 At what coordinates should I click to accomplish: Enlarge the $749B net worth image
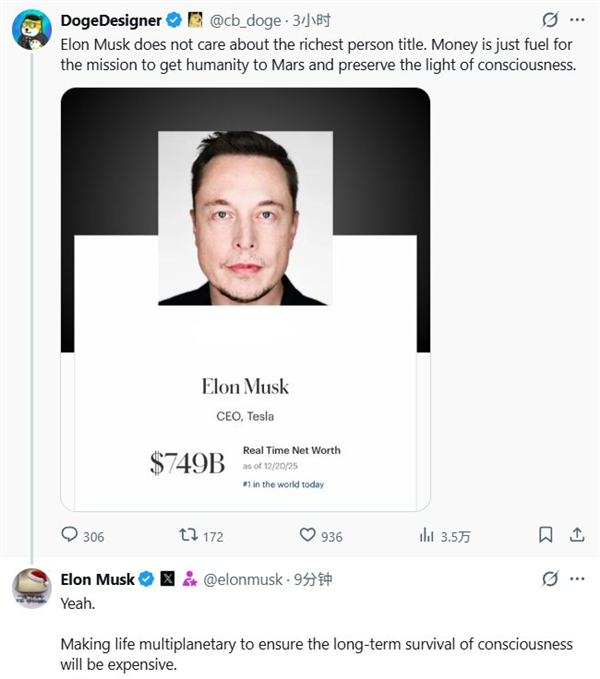point(245,300)
